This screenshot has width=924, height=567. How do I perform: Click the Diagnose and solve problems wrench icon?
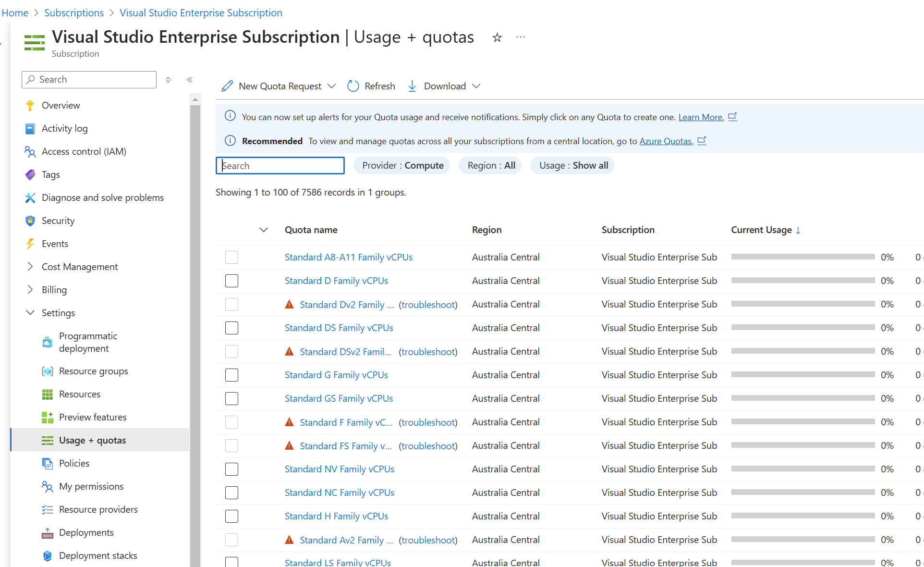coord(30,197)
